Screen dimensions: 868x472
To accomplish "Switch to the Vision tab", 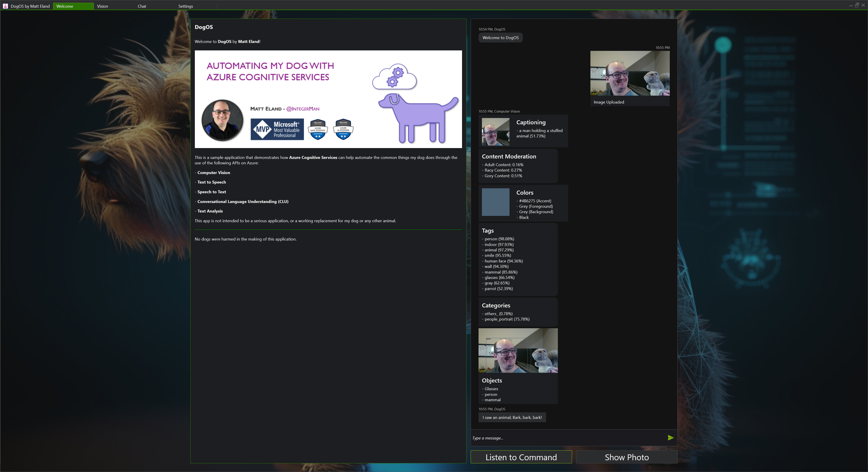I will (x=102, y=6).
